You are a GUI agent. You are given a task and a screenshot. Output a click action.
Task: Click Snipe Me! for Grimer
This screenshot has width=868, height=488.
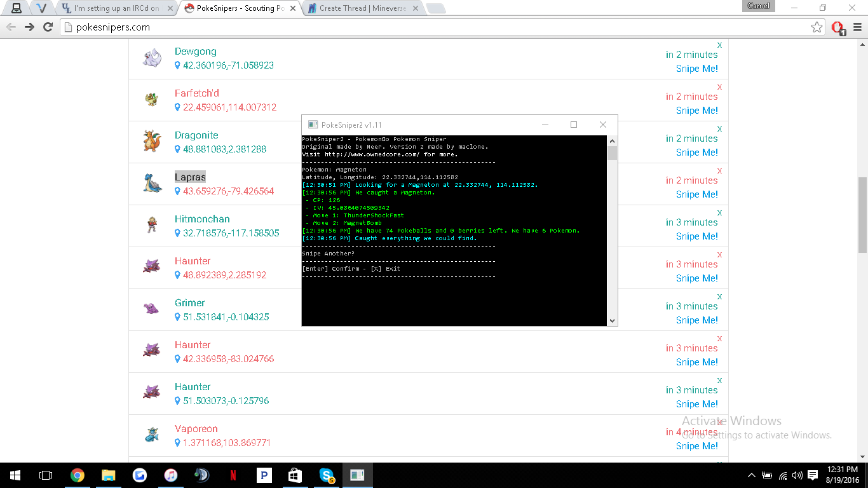click(x=697, y=320)
